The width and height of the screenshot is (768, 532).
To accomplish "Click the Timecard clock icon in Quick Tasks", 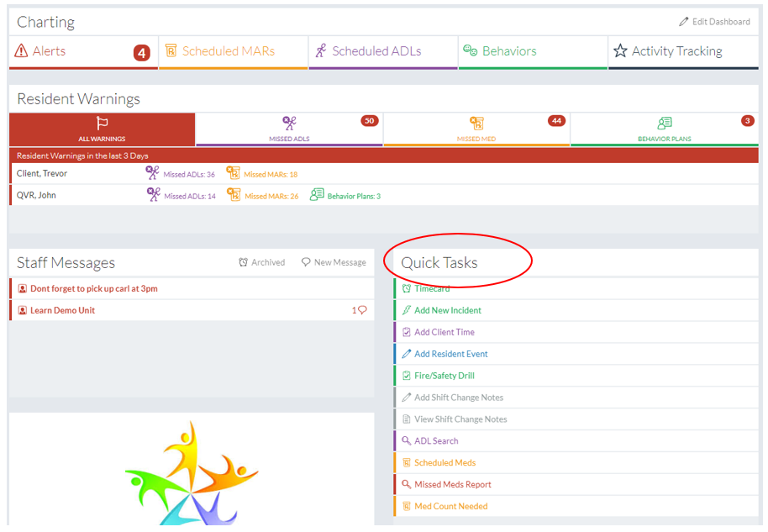I will point(407,289).
